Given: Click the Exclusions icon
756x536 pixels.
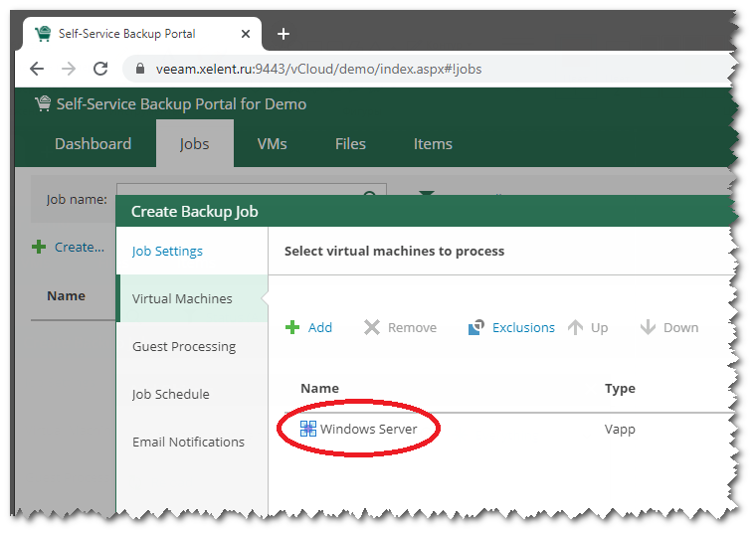Looking at the screenshot, I should coord(476,327).
